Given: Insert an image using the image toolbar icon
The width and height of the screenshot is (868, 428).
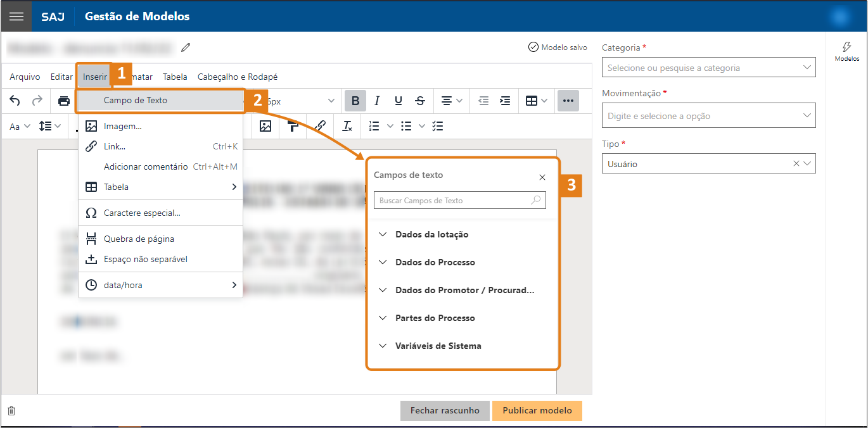Looking at the screenshot, I should point(265,126).
